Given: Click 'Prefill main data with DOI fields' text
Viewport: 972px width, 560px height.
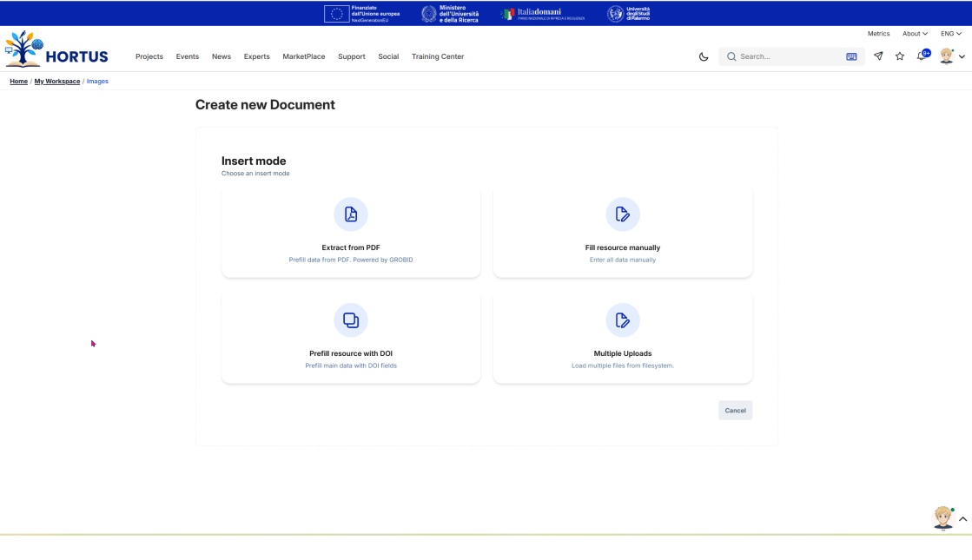Looking at the screenshot, I should 351,366.
